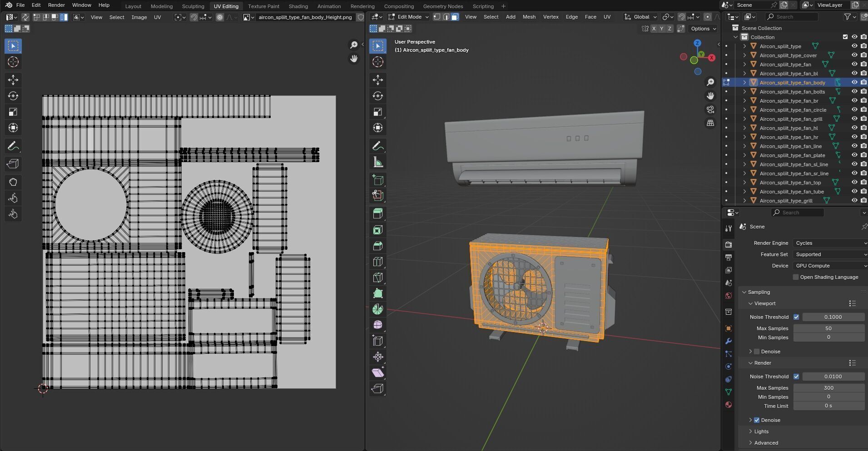Adjust Render Max Samples 300 field
868x451 pixels.
pos(828,388)
